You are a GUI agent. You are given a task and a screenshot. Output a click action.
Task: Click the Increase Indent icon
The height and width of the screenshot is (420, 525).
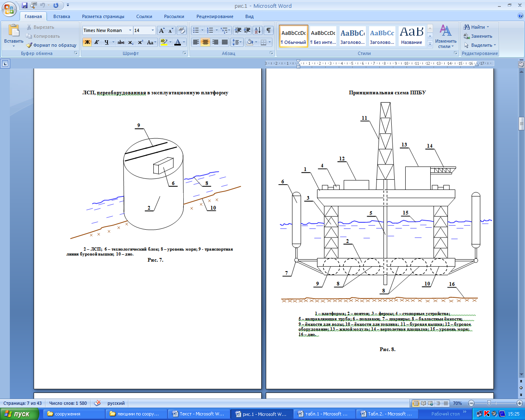pos(247,30)
